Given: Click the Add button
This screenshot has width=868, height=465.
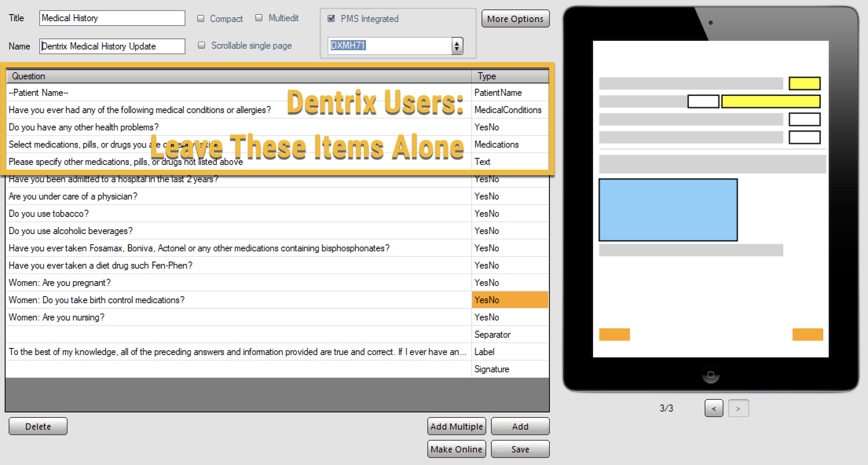Looking at the screenshot, I should tap(520, 426).
